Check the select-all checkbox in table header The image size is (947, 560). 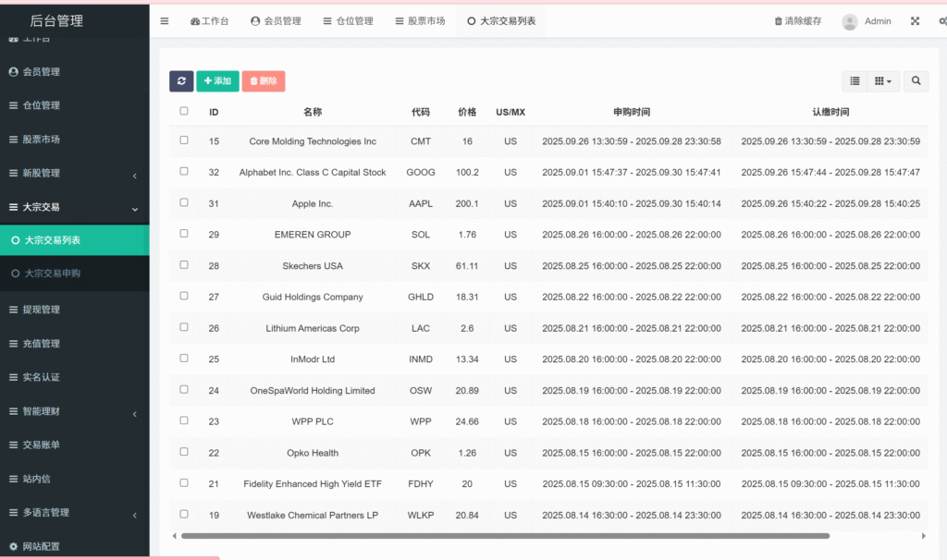[184, 111]
